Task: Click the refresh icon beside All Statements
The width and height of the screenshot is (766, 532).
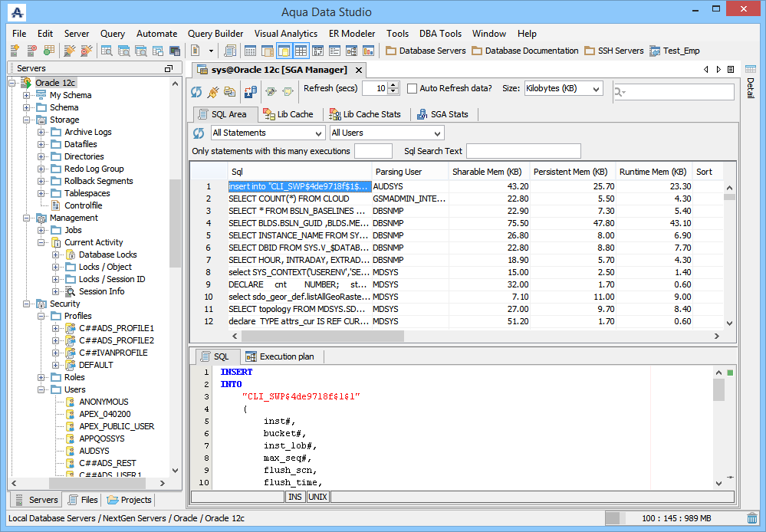Action: (199, 133)
